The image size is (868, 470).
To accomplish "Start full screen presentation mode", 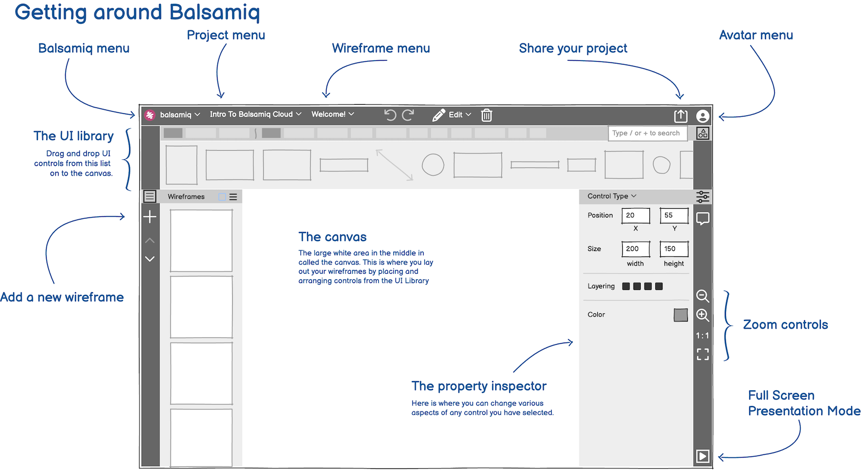I will click(703, 456).
